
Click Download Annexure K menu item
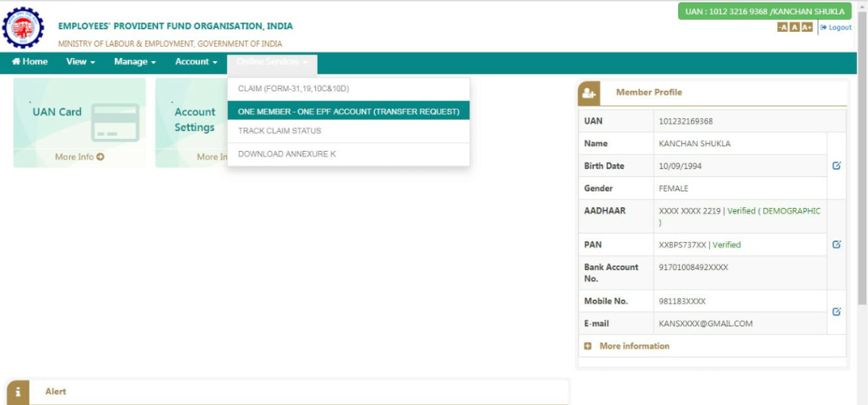point(287,154)
